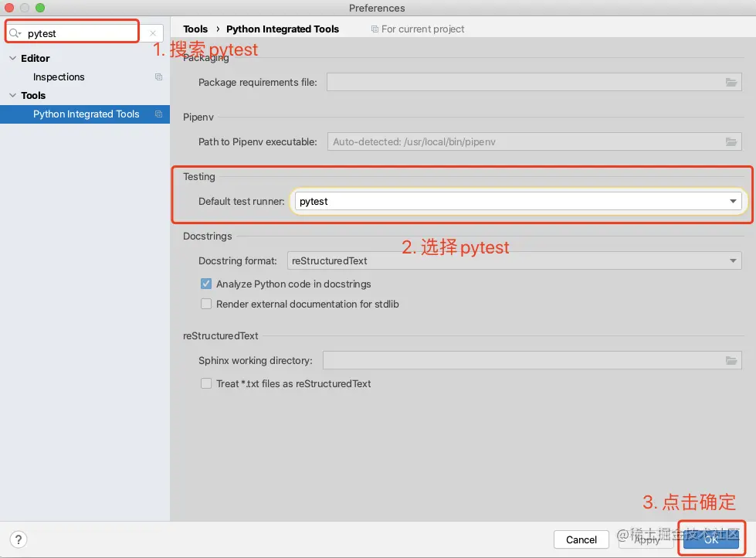This screenshot has height=558, width=756.
Task: Click the Docstrings section label
Action: pyautogui.click(x=207, y=236)
